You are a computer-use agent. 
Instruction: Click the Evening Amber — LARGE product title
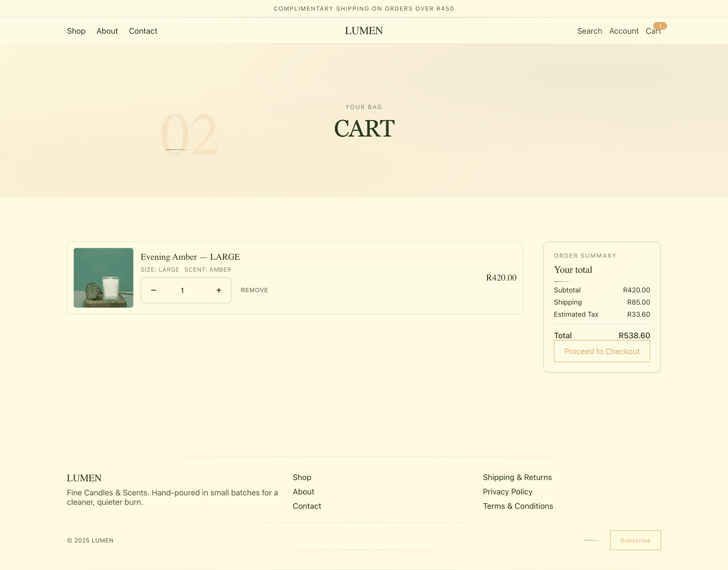point(190,257)
